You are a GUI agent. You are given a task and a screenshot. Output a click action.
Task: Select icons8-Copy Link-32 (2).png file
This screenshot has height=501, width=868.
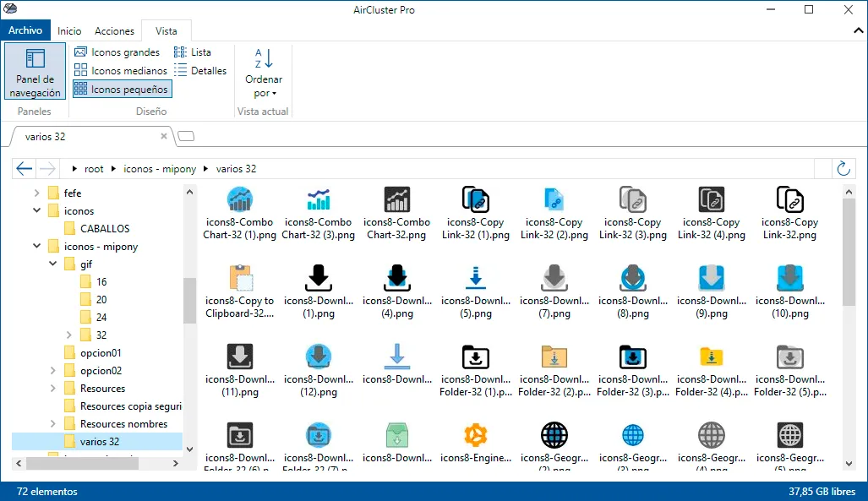pos(554,214)
